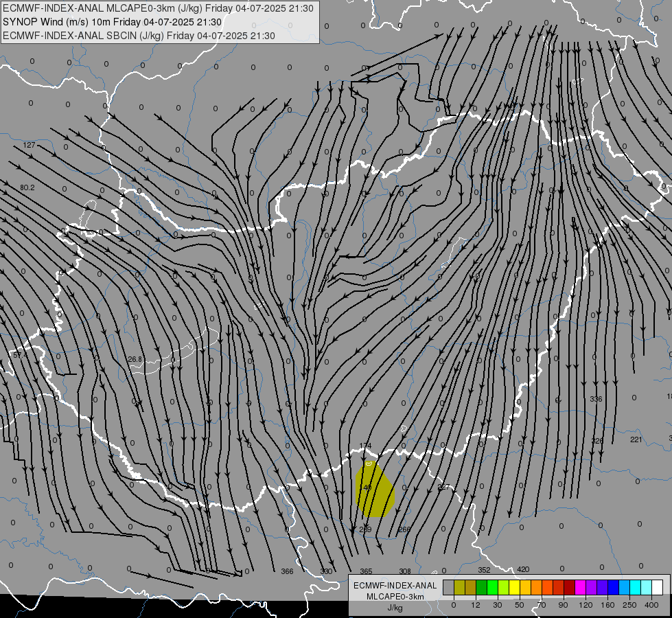Select the legend scale value 250
Viewport: 672px width, 618px height.
[629, 605]
